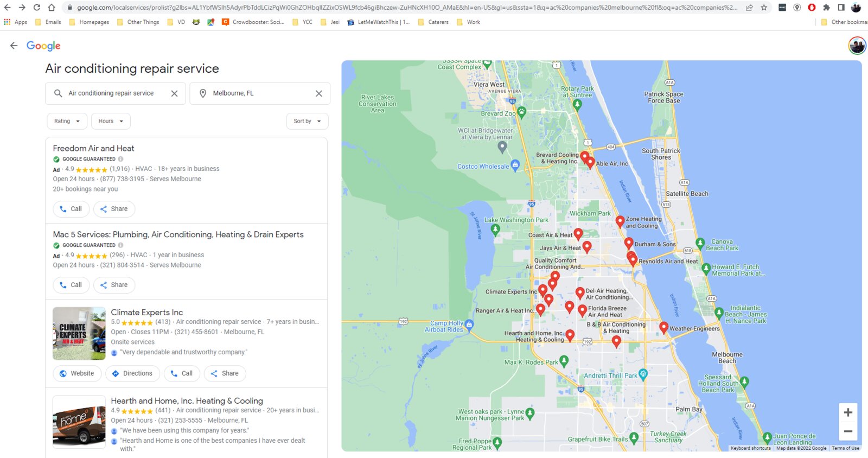
Task: Clear the Melbourne, FL location field
Action: click(319, 93)
